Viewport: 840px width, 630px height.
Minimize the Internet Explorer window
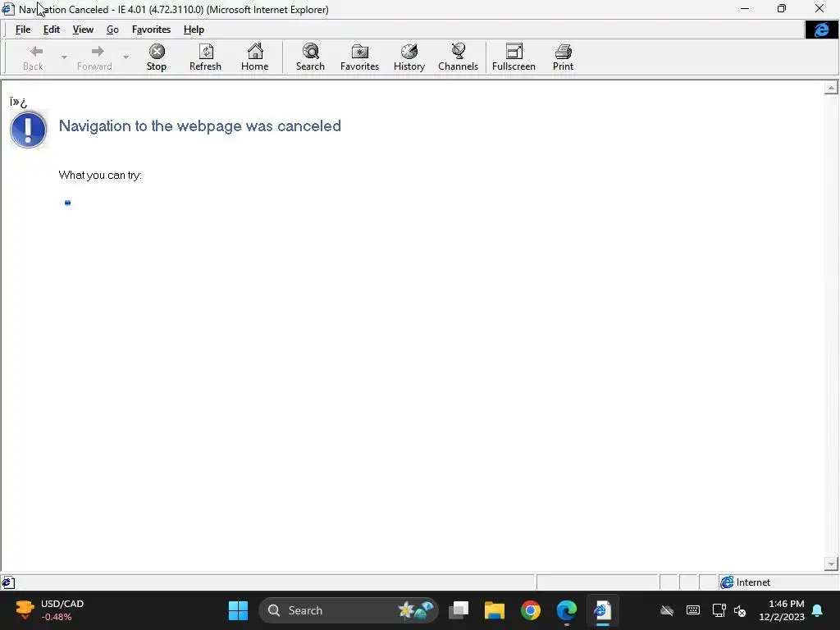point(745,8)
